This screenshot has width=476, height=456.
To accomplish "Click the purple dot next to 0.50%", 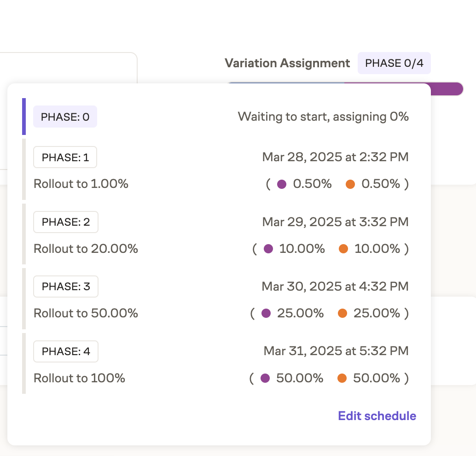I will pos(283,184).
